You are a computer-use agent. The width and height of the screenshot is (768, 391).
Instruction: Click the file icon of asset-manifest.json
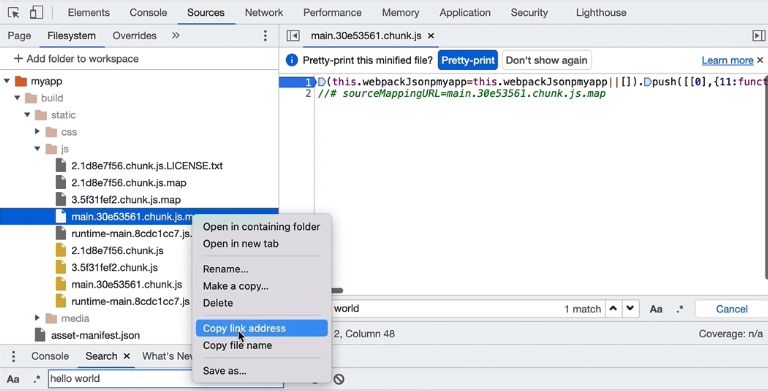click(40, 335)
